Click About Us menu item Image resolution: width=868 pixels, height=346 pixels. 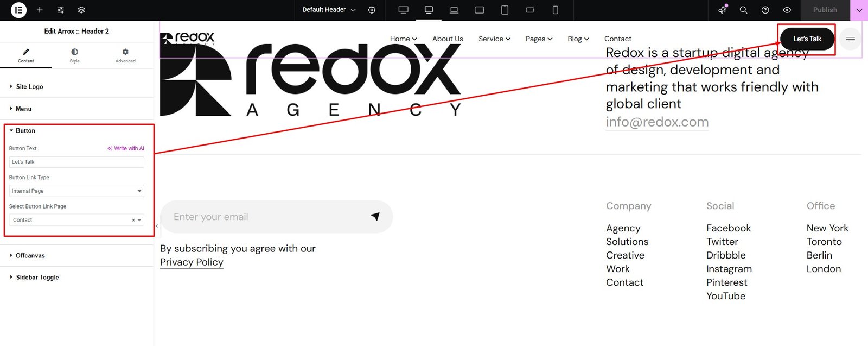pyautogui.click(x=448, y=39)
